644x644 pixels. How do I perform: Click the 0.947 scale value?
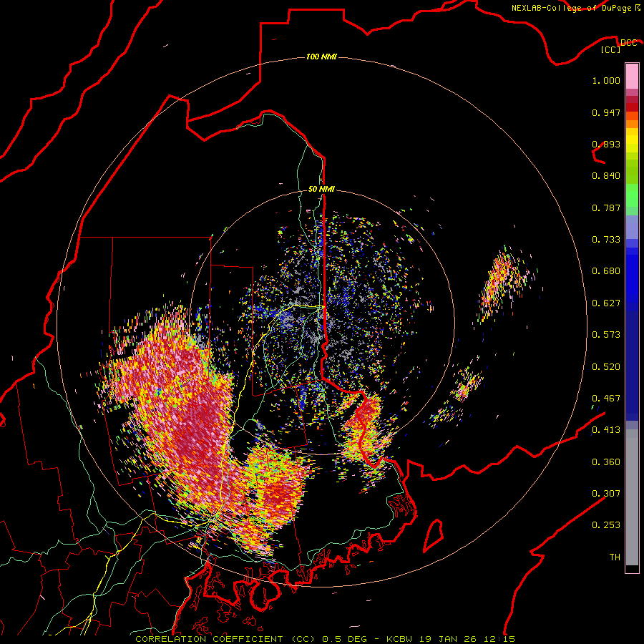click(606, 112)
